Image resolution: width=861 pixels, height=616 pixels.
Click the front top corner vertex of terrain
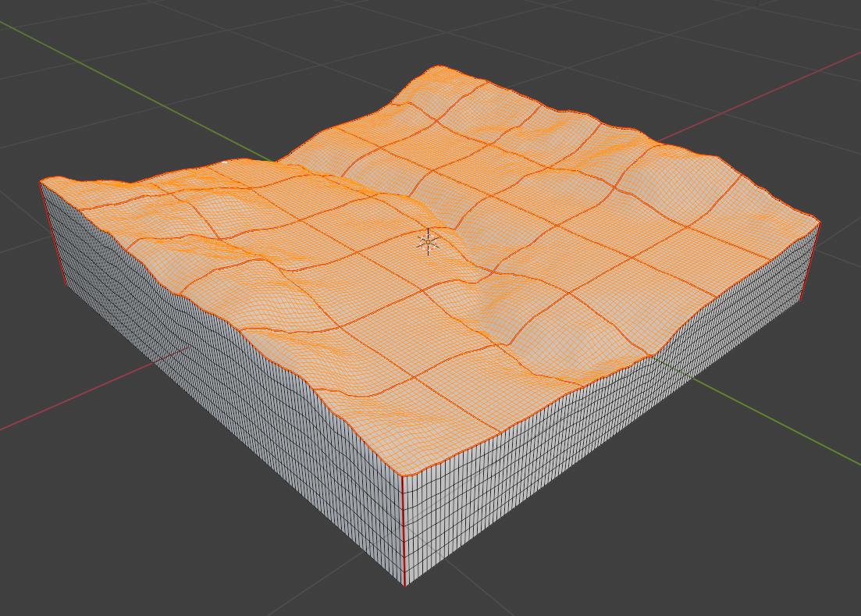(x=403, y=475)
